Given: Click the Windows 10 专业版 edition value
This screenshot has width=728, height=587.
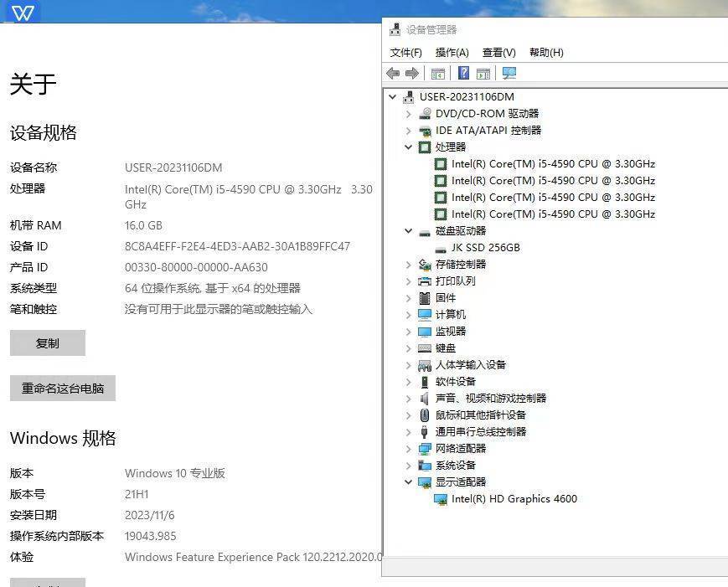Looking at the screenshot, I should pyautogui.click(x=175, y=473).
